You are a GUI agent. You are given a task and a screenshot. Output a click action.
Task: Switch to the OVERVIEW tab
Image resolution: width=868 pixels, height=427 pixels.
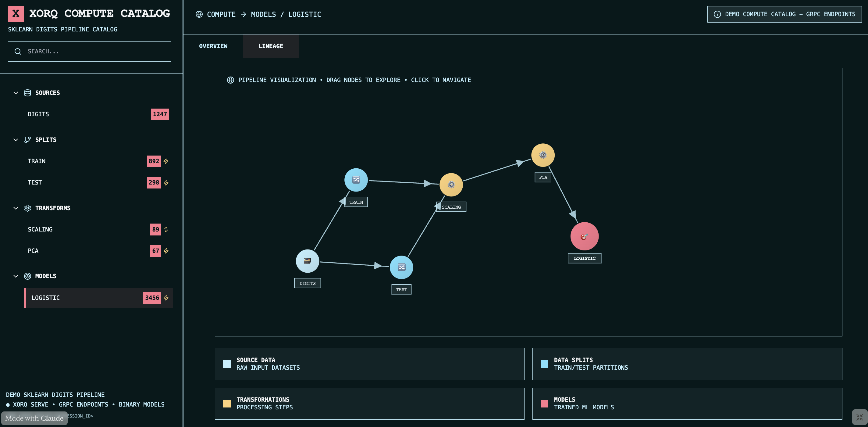click(213, 46)
